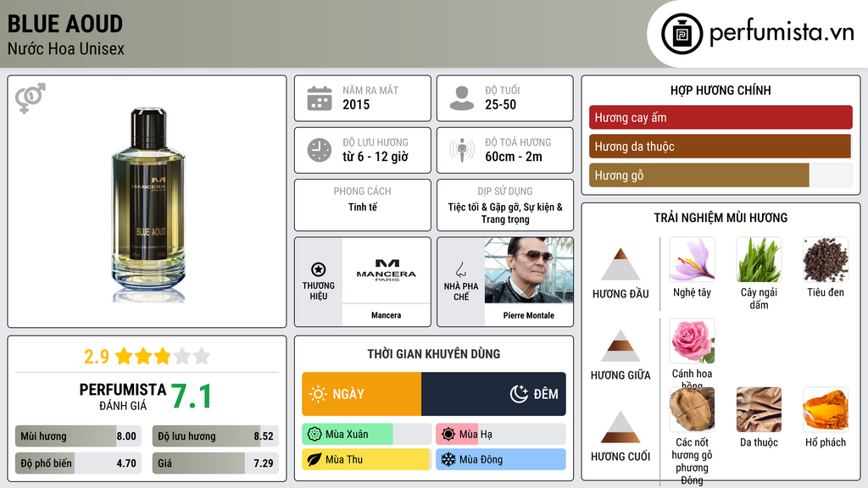Click the Pierre Montale perfumer photo
Viewport: 868px width, 488px height.
pos(529,270)
